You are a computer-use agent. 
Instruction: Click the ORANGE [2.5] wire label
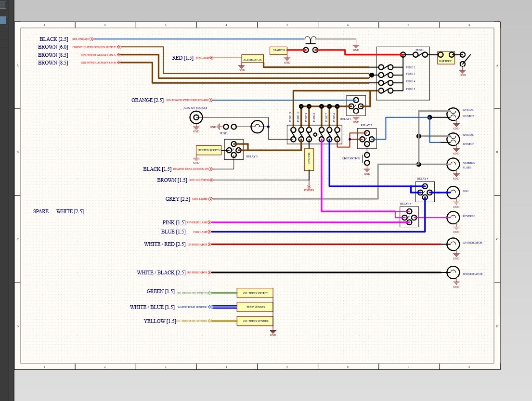click(x=148, y=100)
